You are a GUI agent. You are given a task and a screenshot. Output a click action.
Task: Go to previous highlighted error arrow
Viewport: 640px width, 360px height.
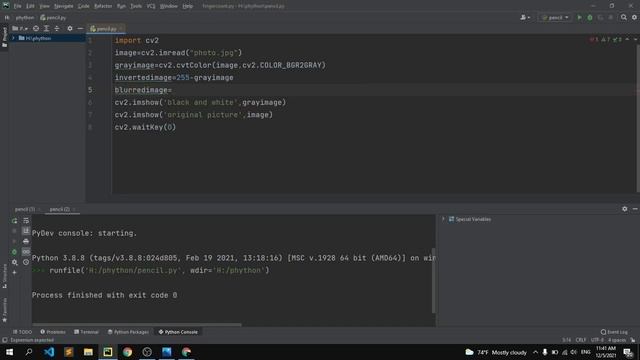pyautogui.click(x=627, y=40)
